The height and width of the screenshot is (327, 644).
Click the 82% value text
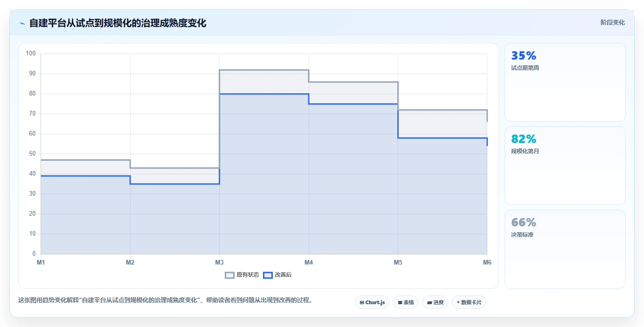[524, 139]
